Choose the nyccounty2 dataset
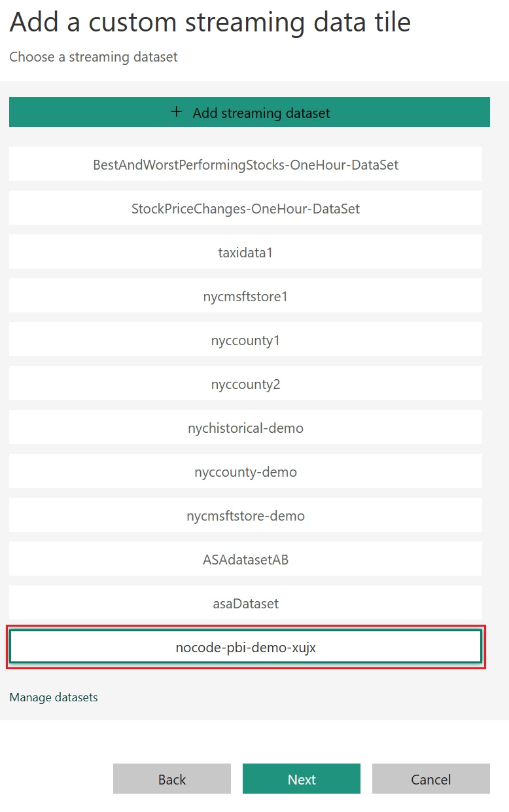 point(245,383)
